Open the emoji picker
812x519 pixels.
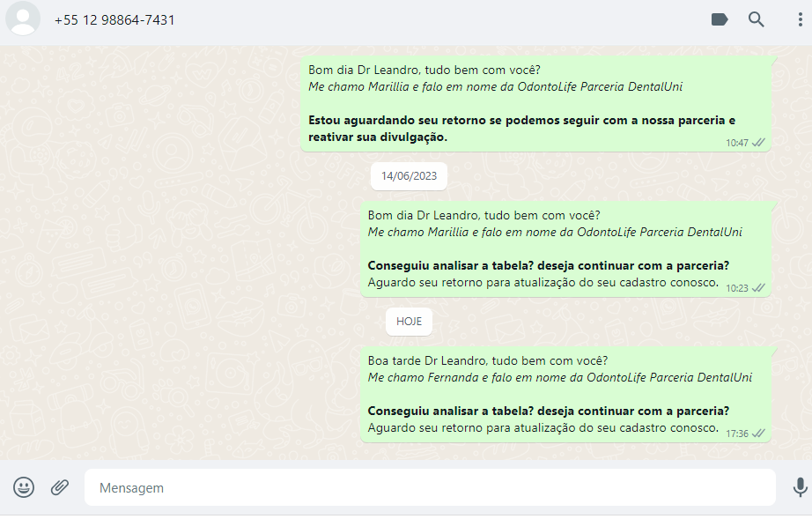coord(24,487)
